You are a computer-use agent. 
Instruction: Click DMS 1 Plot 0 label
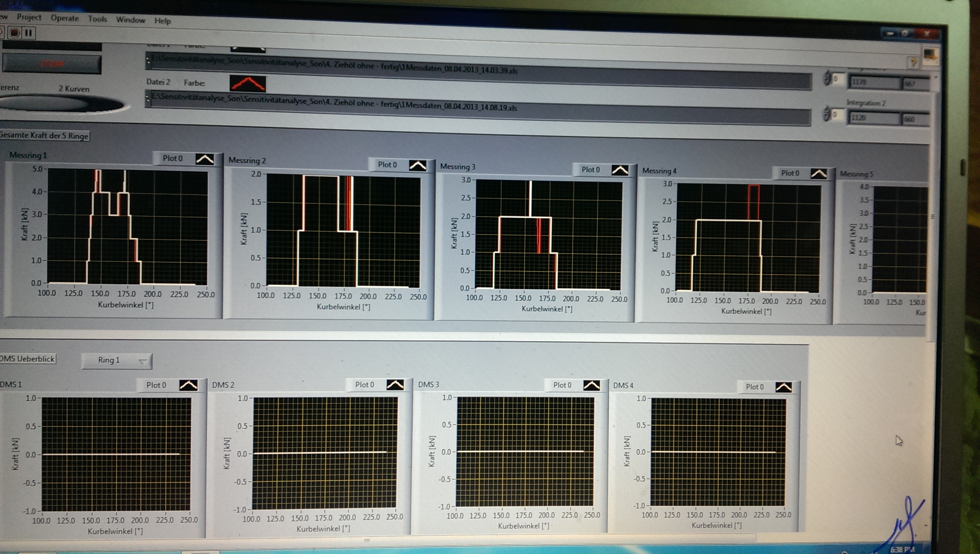pos(156,385)
